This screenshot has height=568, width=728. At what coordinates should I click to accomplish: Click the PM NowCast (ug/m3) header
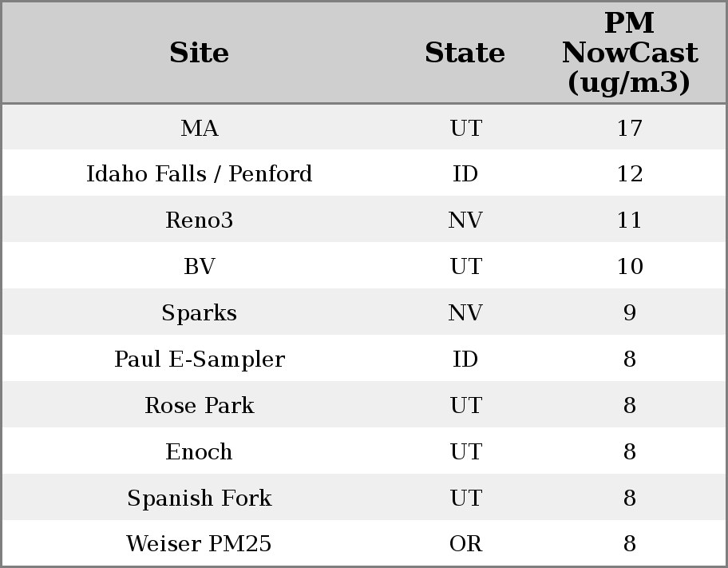coord(629,53)
